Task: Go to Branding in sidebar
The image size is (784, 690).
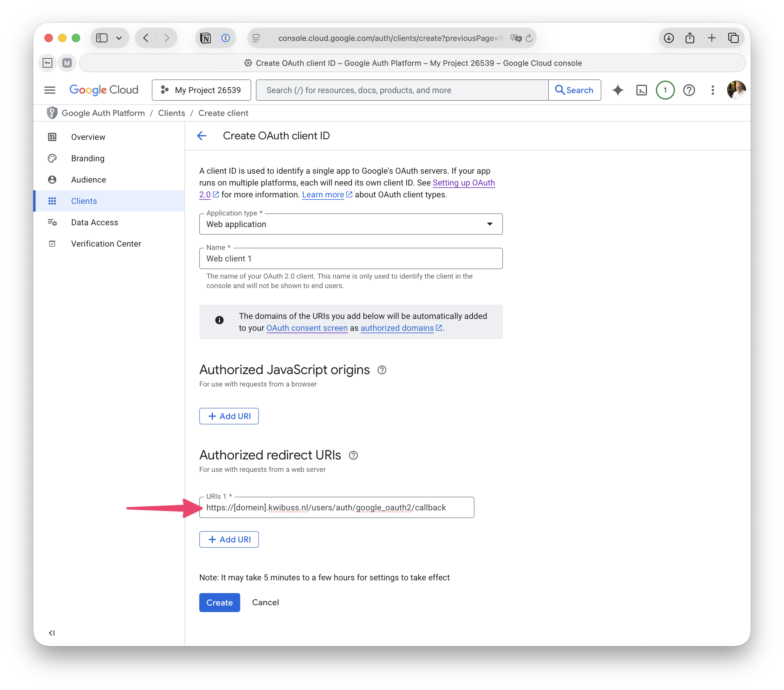Action: point(87,158)
